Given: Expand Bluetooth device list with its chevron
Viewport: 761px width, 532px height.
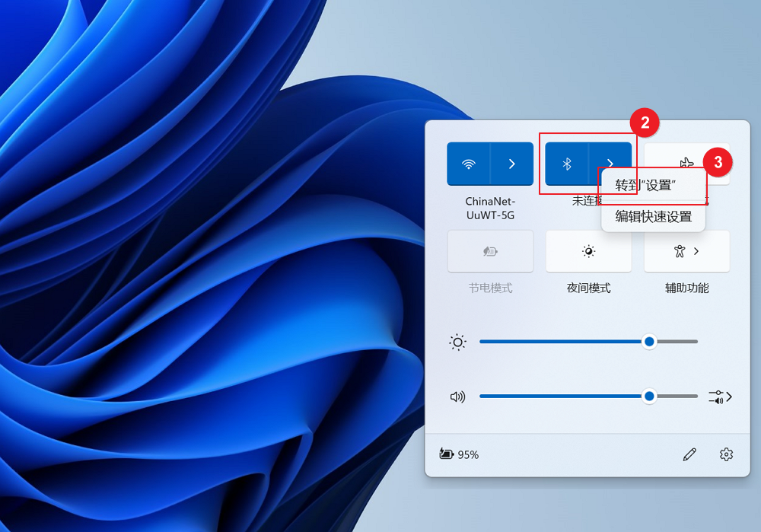Looking at the screenshot, I should coord(610,164).
